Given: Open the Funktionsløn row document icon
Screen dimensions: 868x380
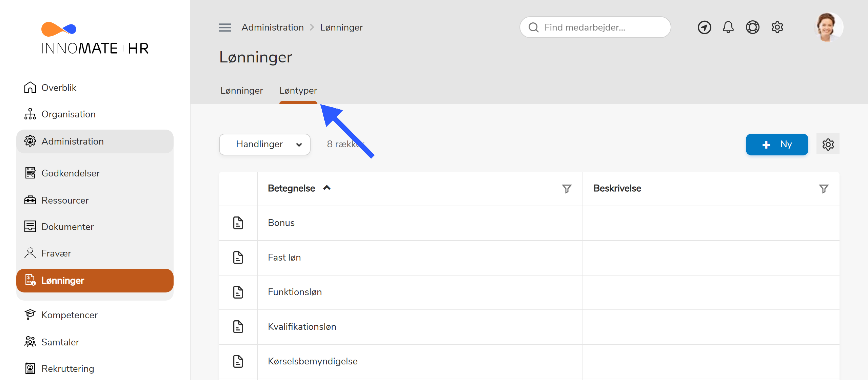Looking at the screenshot, I should 238,292.
